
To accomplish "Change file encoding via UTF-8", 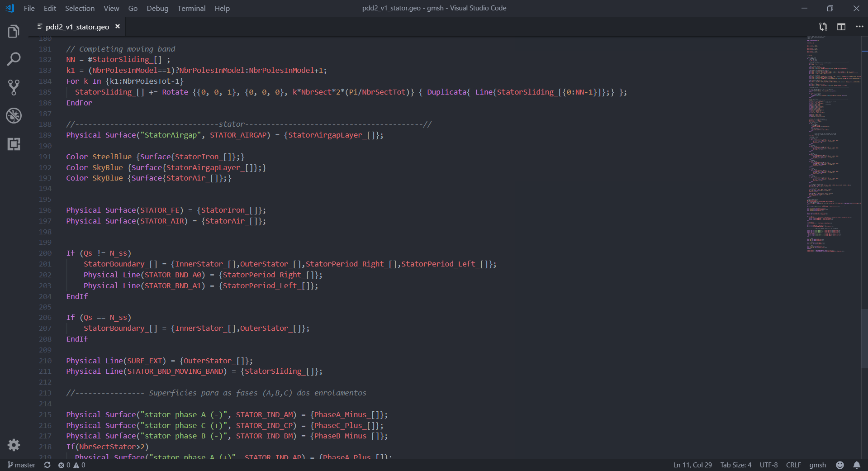I will pos(769,465).
